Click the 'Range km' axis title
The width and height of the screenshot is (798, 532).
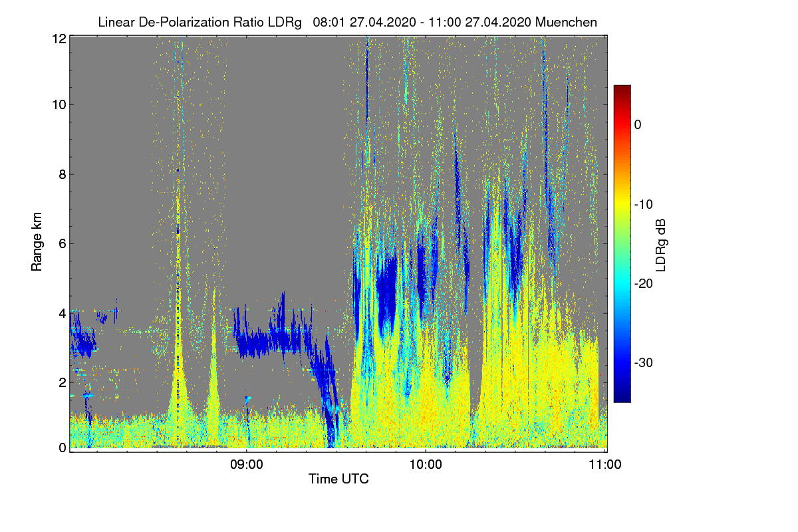37,242
